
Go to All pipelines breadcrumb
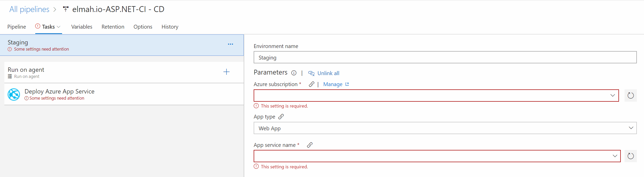pos(29,9)
